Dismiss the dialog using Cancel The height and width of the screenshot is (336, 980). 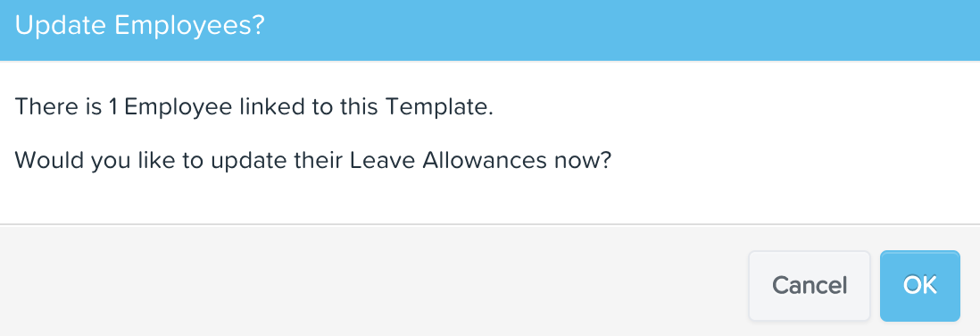point(810,286)
